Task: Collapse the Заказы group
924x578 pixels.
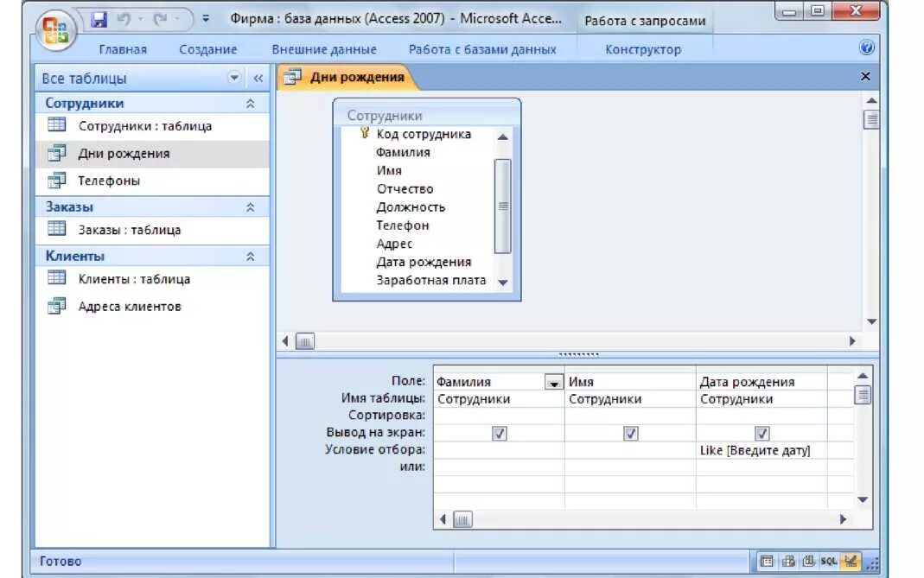Action: tap(250, 207)
